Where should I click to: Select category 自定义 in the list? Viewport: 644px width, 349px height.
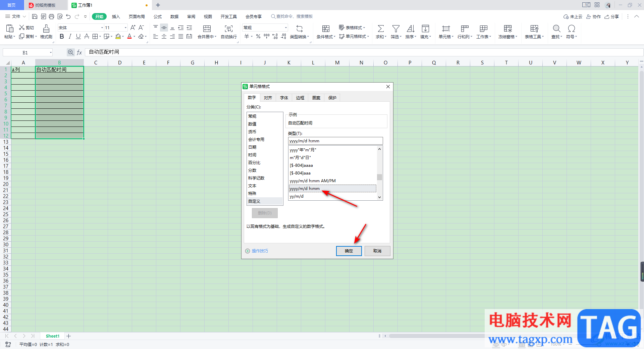click(x=265, y=201)
